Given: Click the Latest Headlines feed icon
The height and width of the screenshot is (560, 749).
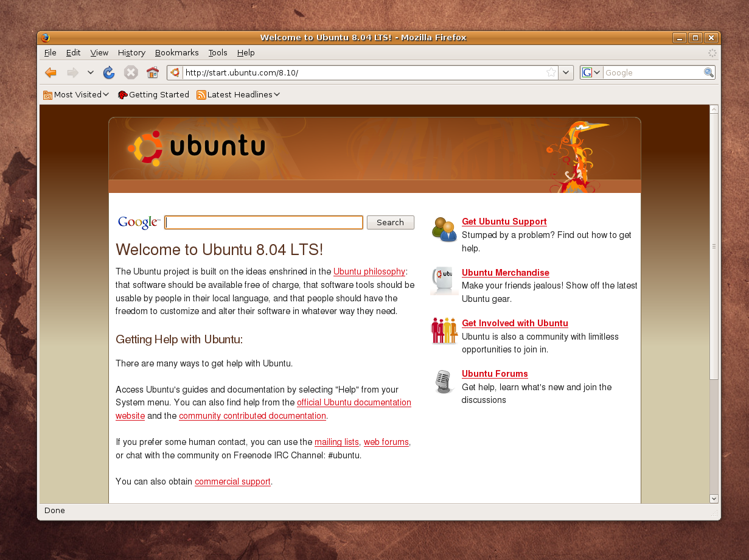Looking at the screenshot, I should point(201,95).
